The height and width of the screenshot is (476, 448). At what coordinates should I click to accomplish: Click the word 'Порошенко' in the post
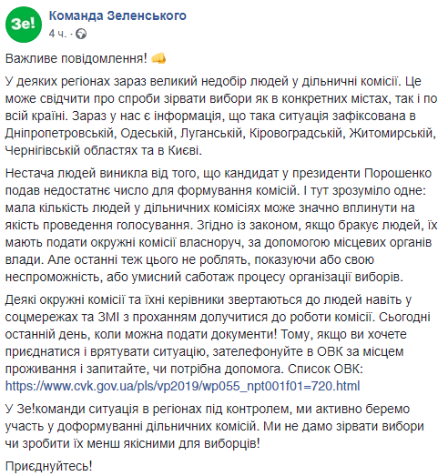398,173
